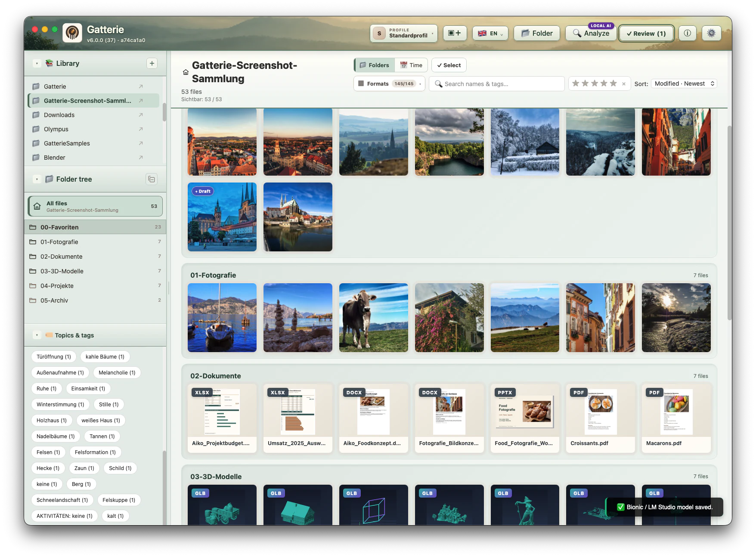Toggle Select mode for files
The width and height of the screenshot is (756, 557).
[x=449, y=65]
